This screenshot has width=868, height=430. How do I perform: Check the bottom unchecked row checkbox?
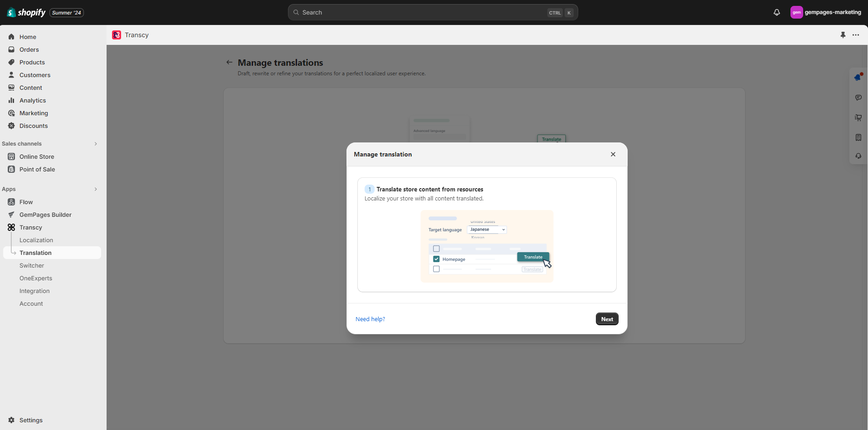pos(436,269)
